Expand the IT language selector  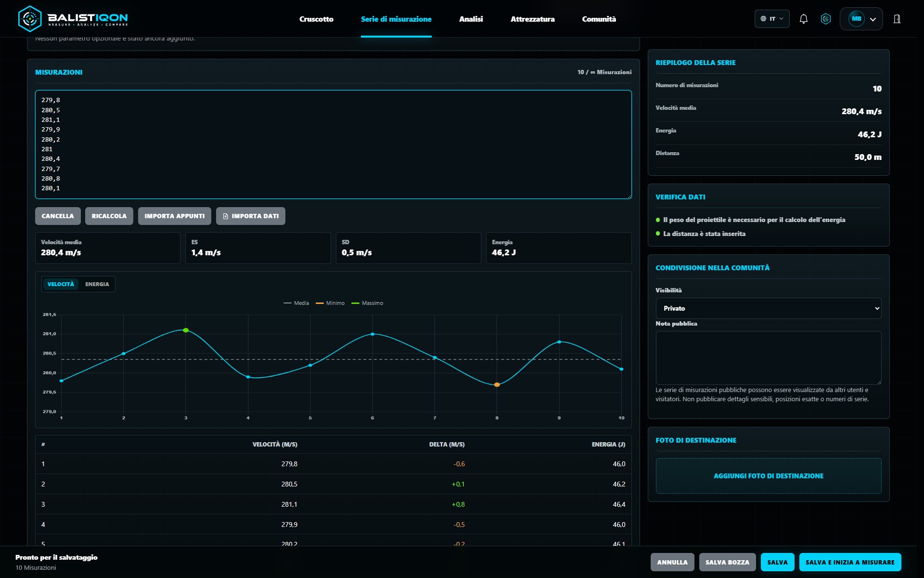772,19
